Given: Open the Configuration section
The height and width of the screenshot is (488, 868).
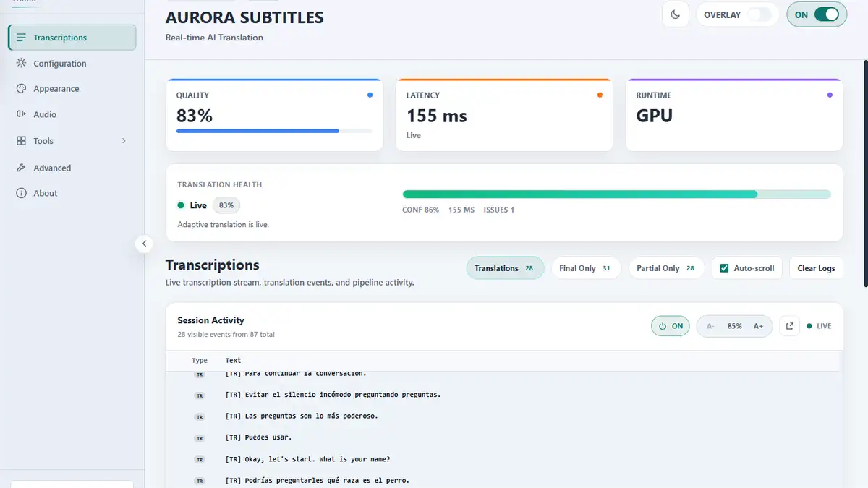Looking at the screenshot, I should tap(72, 63).
